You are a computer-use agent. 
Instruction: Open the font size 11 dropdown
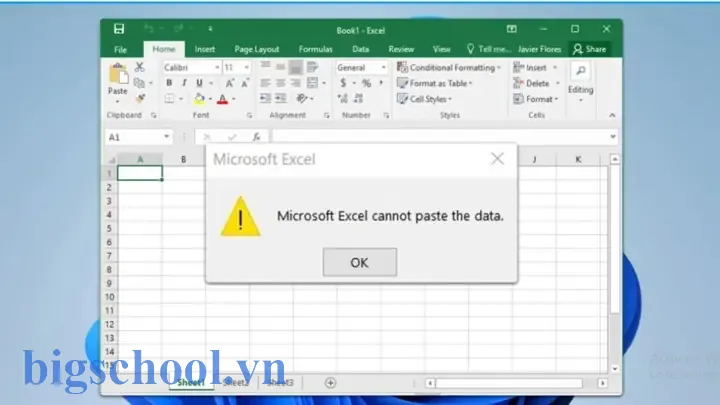point(246,68)
